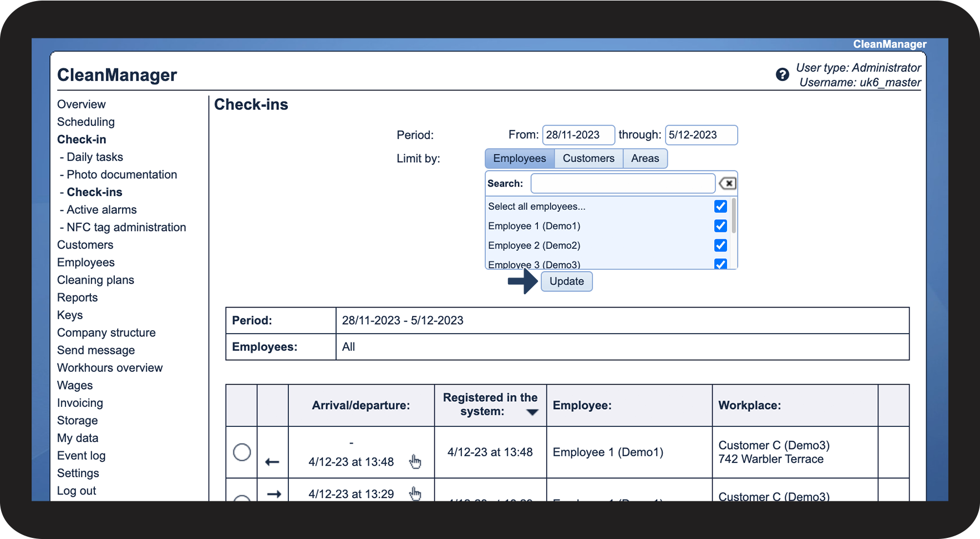980x539 pixels.
Task: Open the From date picker field
Action: tap(578, 135)
